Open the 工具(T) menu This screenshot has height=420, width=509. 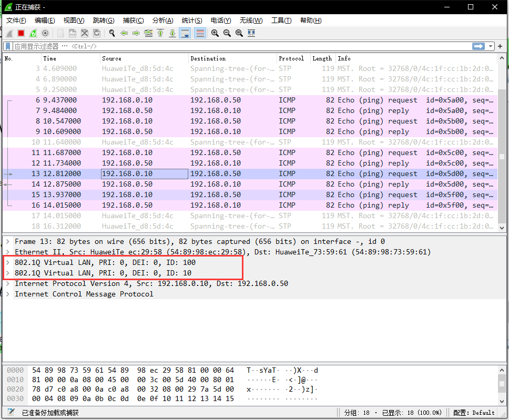click(x=281, y=21)
